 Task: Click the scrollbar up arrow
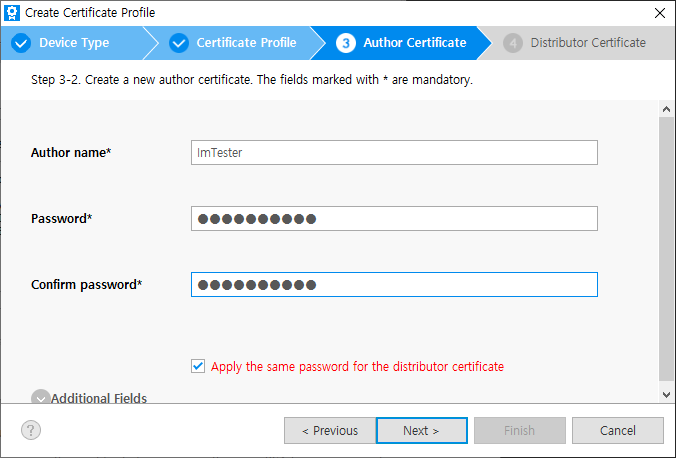[x=666, y=109]
